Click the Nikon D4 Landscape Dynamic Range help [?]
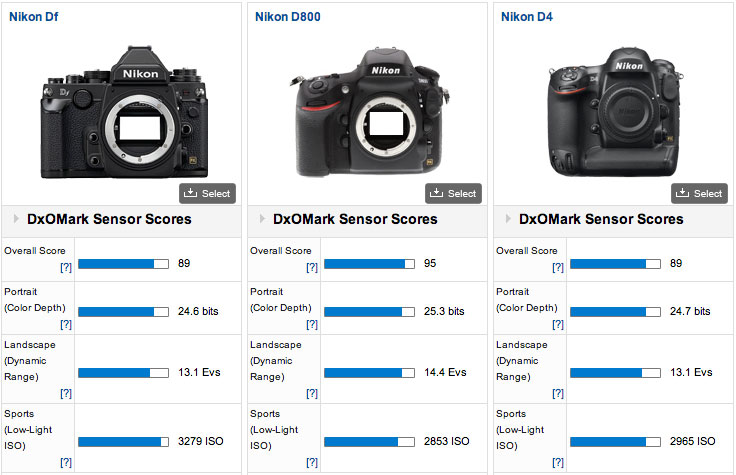This screenshot has width=736, height=475. [x=558, y=393]
